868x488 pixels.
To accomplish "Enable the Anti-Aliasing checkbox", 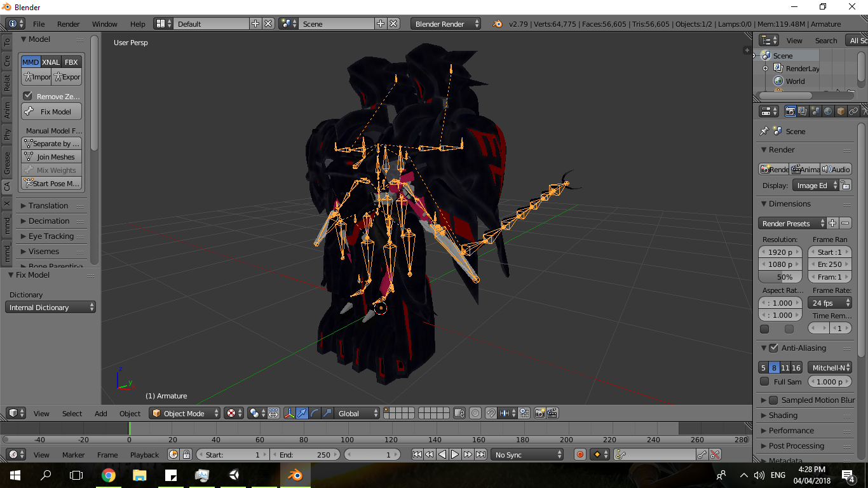I will tap(773, 348).
